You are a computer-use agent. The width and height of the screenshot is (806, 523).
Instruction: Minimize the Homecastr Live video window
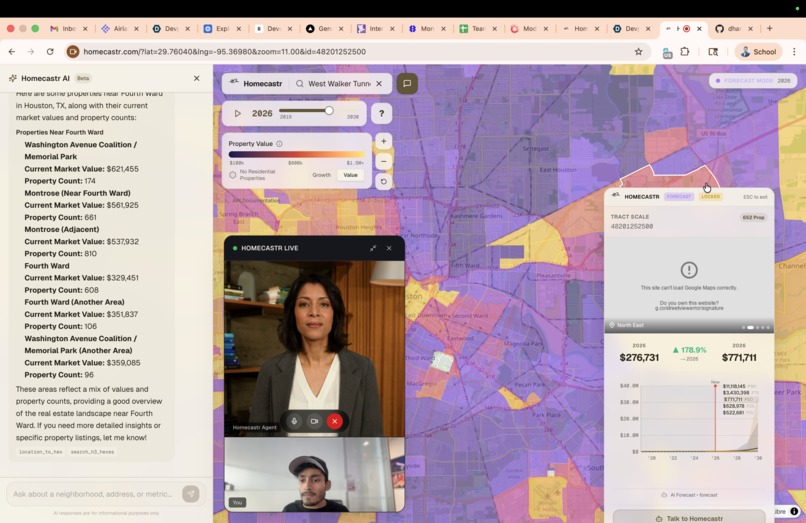click(x=373, y=248)
